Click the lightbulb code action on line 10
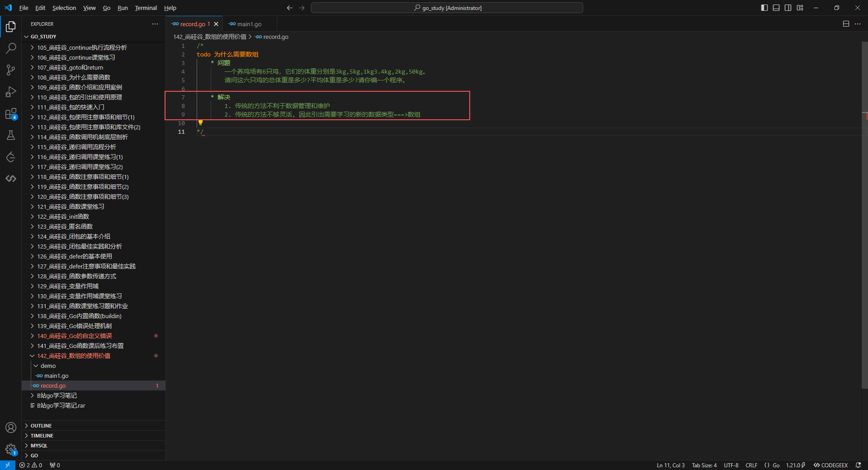868x470 pixels. tap(200, 123)
